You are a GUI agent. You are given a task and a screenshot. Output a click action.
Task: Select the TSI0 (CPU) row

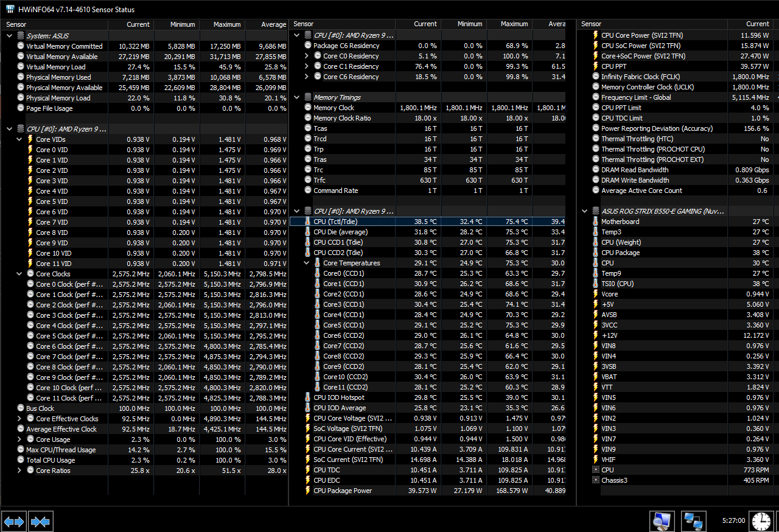(679, 284)
